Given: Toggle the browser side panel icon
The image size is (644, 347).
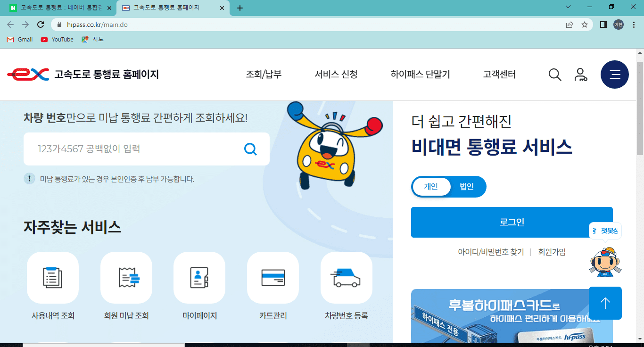Looking at the screenshot, I should point(603,25).
